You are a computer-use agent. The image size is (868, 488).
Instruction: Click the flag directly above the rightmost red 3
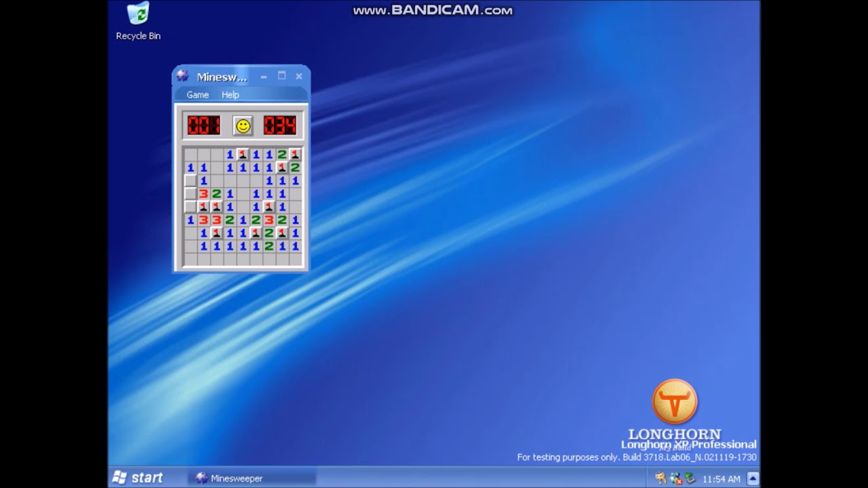[x=269, y=207]
